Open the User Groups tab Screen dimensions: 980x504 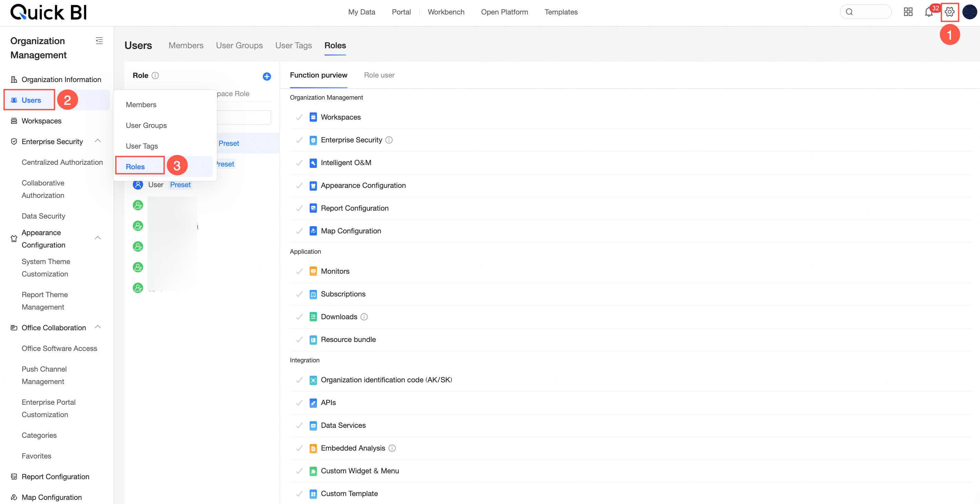point(239,45)
